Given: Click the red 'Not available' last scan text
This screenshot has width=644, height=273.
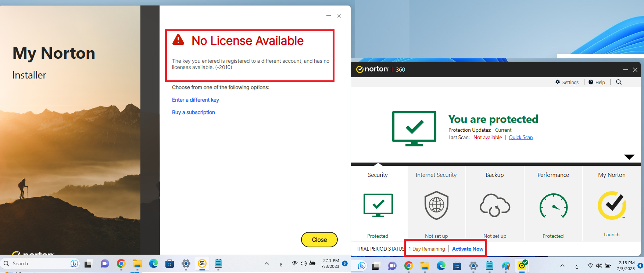Looking at the screenshot, I should point(488,137).
